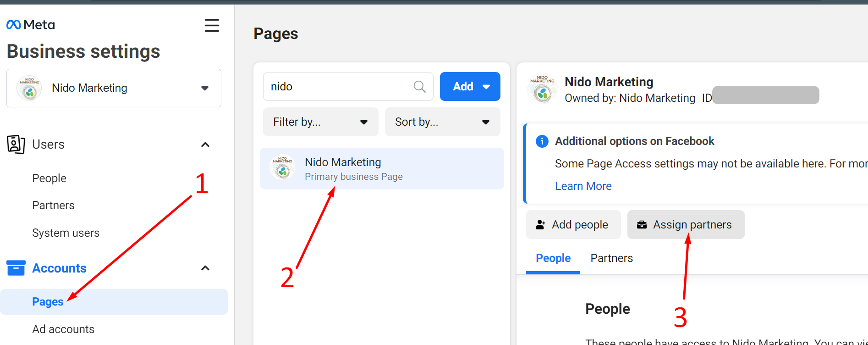Screen dimensions: 868x345
Task: Select Pages in the sidebar
Action: click(x=114, y=302)
